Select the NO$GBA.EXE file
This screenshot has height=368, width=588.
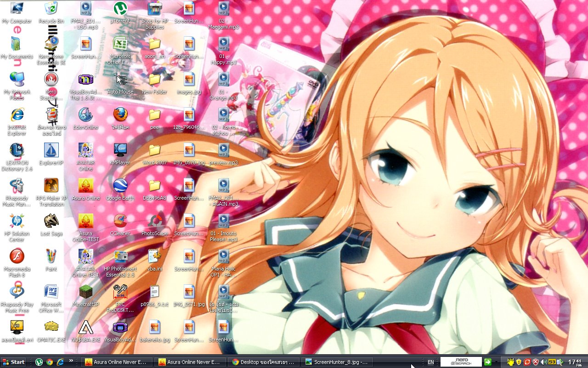point(85,331)
